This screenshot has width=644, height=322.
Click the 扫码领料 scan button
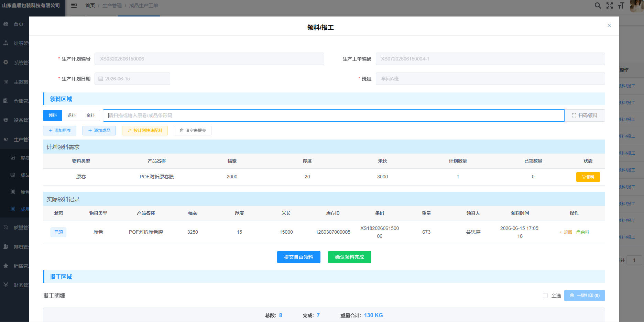click(x=585, y=115)
